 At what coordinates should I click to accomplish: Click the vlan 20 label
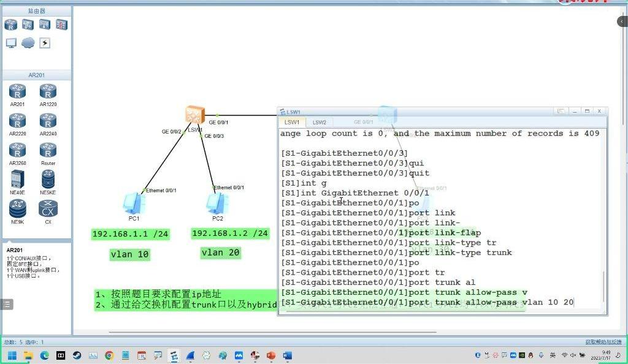click(220, 253)
